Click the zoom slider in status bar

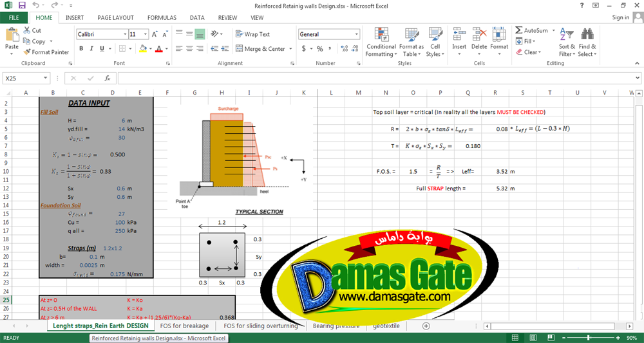[x=590, y=338]
